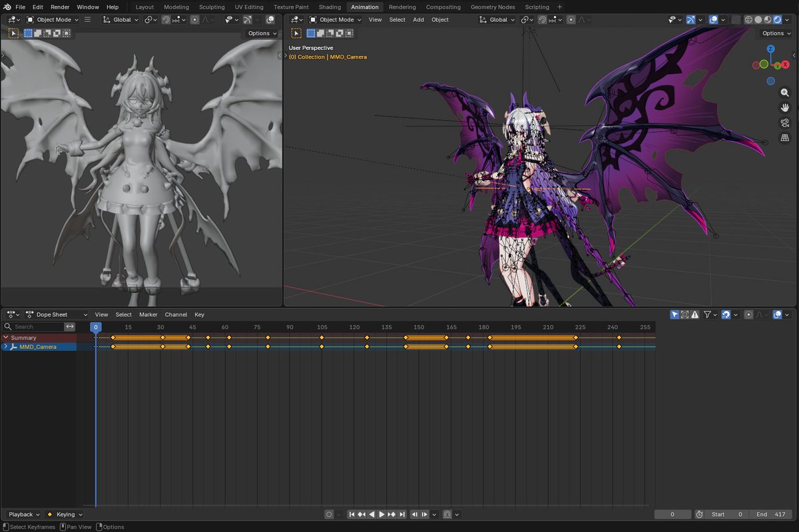This screenshot has height=532, width=799.
Task: Jump to last frame of animation
Action: click(402, 514)
